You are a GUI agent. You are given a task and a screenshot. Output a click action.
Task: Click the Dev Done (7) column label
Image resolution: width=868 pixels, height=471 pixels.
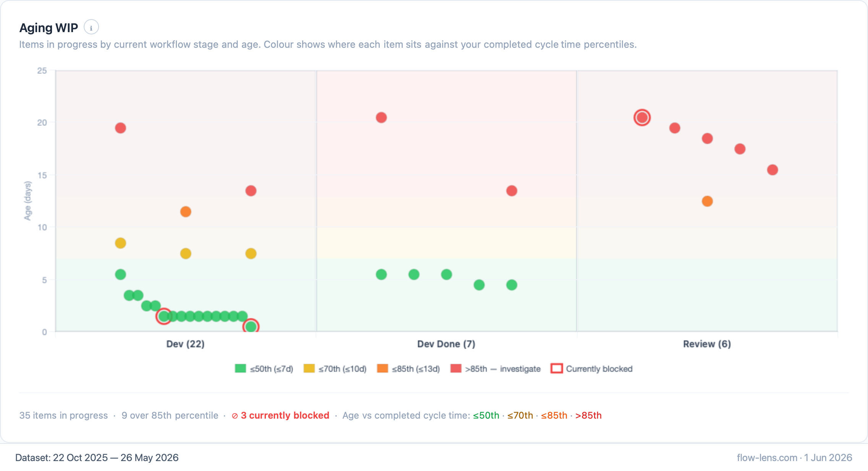446,344
